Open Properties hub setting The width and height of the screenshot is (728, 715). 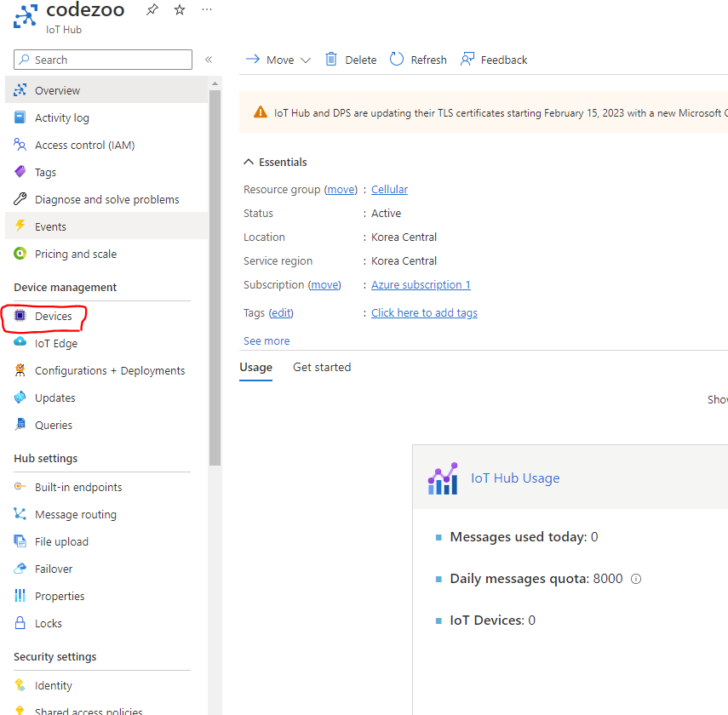point(106,596)
